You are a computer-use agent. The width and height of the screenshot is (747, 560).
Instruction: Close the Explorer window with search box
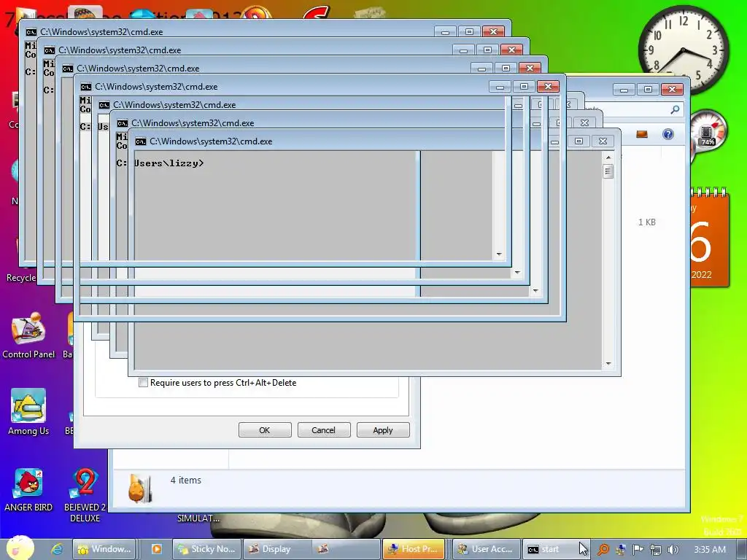(672, 89)
